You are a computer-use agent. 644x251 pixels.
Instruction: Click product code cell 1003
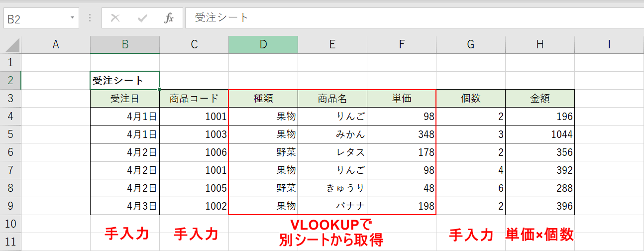pyautogui.click(x=194, y=134)
